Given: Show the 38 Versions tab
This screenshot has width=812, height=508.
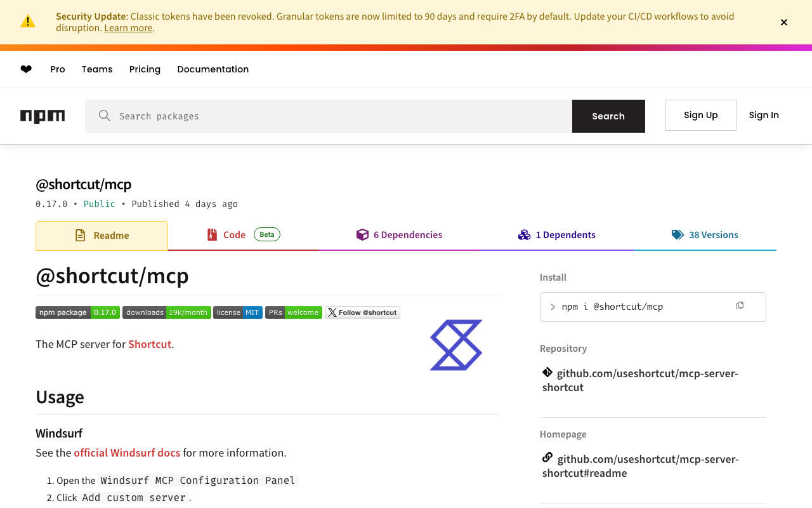Looking at the screenshot, I should pyautogui.click(x=705, y=235).
